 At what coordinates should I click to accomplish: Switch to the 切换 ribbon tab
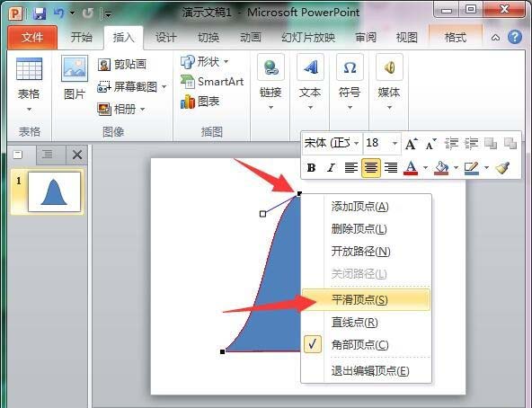pos(208,37)
